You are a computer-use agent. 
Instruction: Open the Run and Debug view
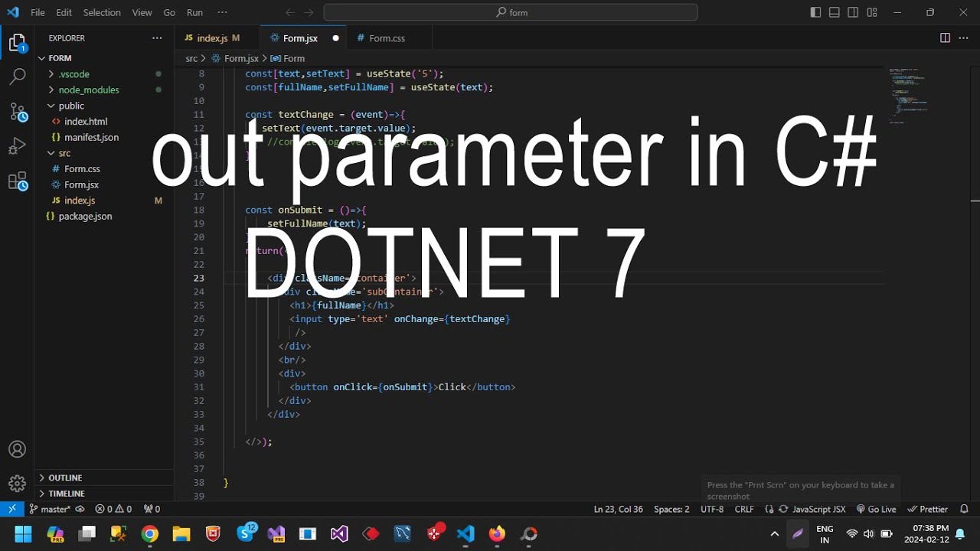coord(17,146)
